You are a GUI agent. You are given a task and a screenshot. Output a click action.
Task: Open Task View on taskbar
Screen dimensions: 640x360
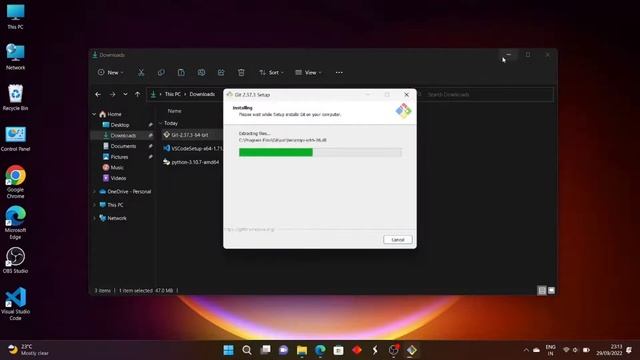click(x=265, y=350)
